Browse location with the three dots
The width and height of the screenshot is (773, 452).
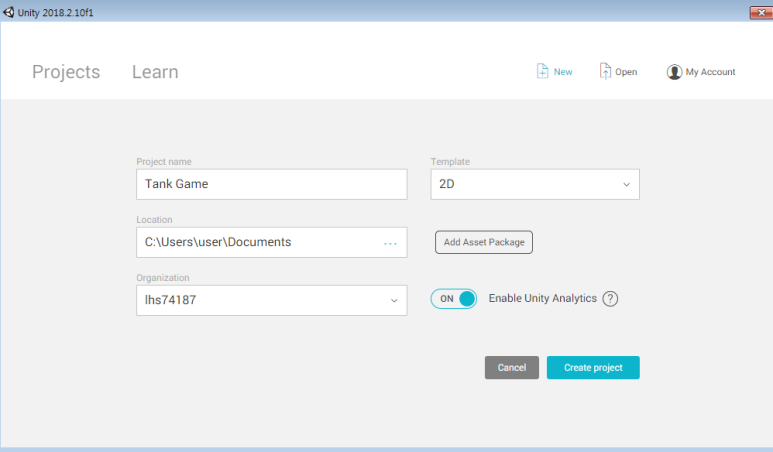pos(390,243)
